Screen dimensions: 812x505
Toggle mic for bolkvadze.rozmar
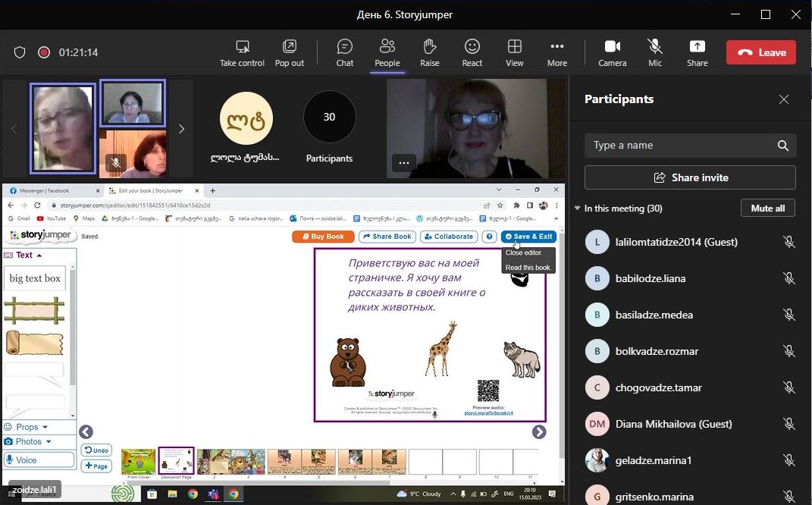788,351
